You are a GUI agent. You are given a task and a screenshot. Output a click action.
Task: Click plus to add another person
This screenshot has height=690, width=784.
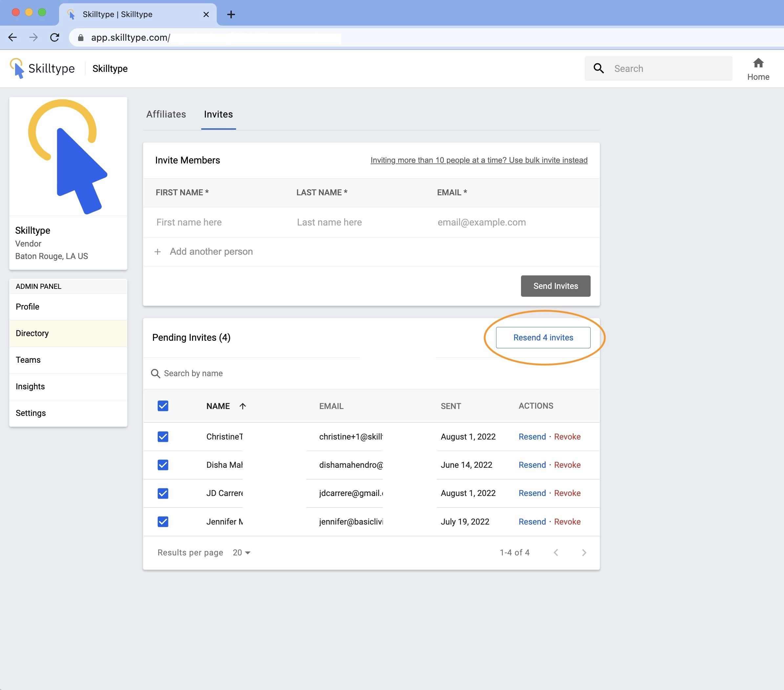[157, 251]
